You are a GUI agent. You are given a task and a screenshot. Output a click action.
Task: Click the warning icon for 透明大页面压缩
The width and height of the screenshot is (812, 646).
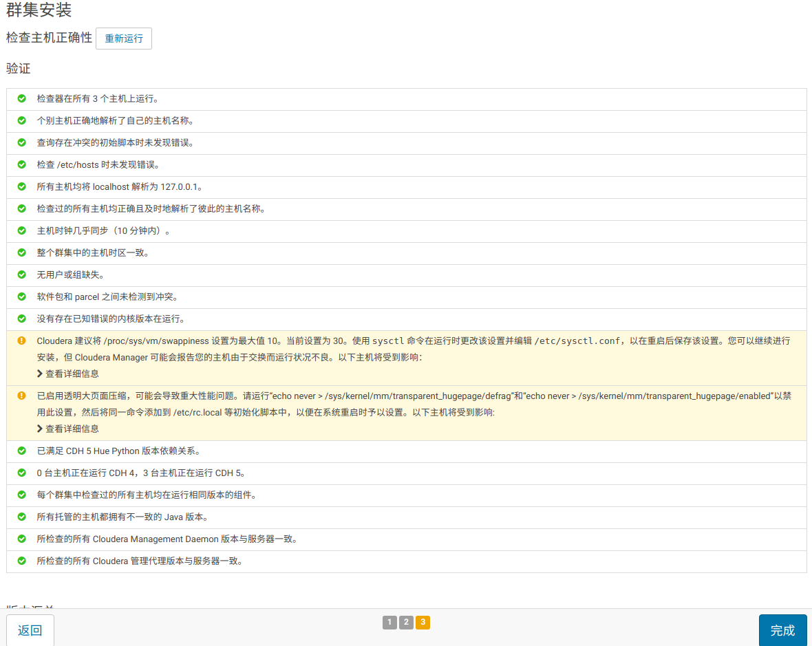[22, 396]
